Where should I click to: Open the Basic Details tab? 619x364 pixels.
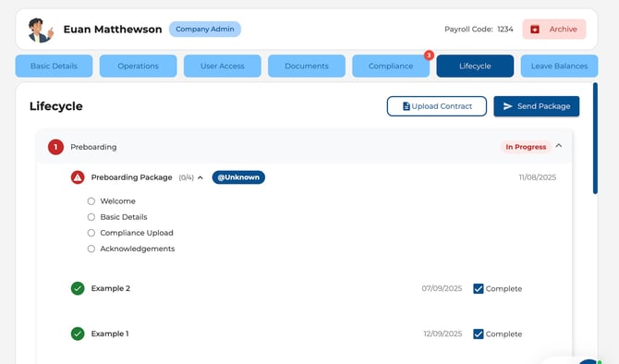[55, 66]
